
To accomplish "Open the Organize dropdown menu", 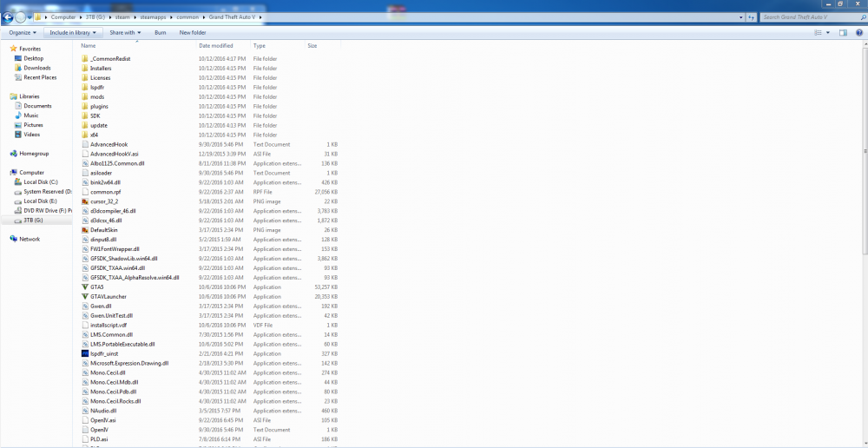I will click(x=23, y=33).
